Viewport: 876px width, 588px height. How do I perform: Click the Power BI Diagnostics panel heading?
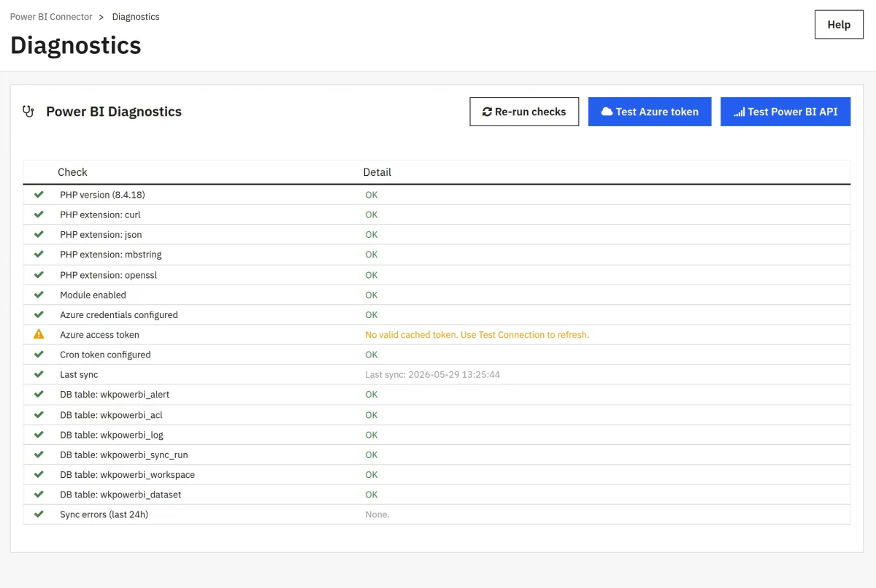pyautogui.click(x=114, y=112)
